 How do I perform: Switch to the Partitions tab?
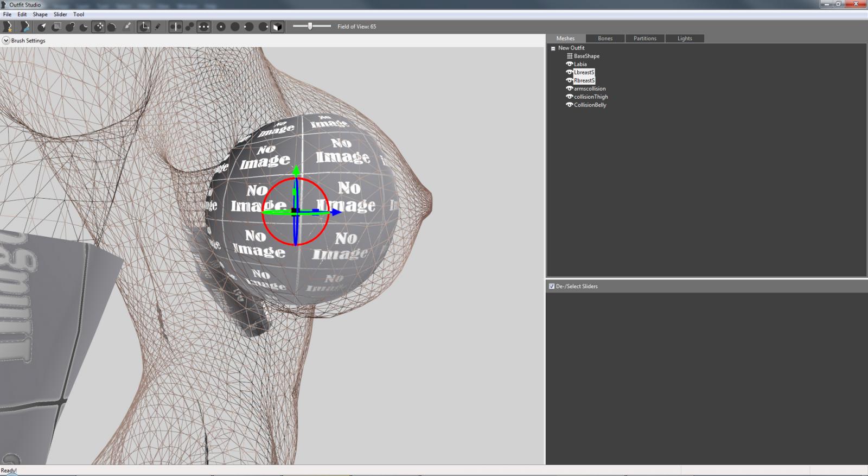point(644,39)
